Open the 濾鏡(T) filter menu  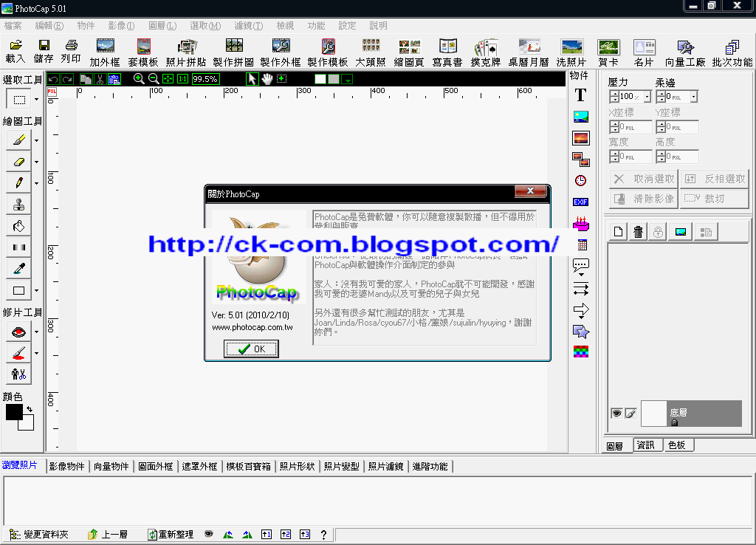tap(249, 26)
